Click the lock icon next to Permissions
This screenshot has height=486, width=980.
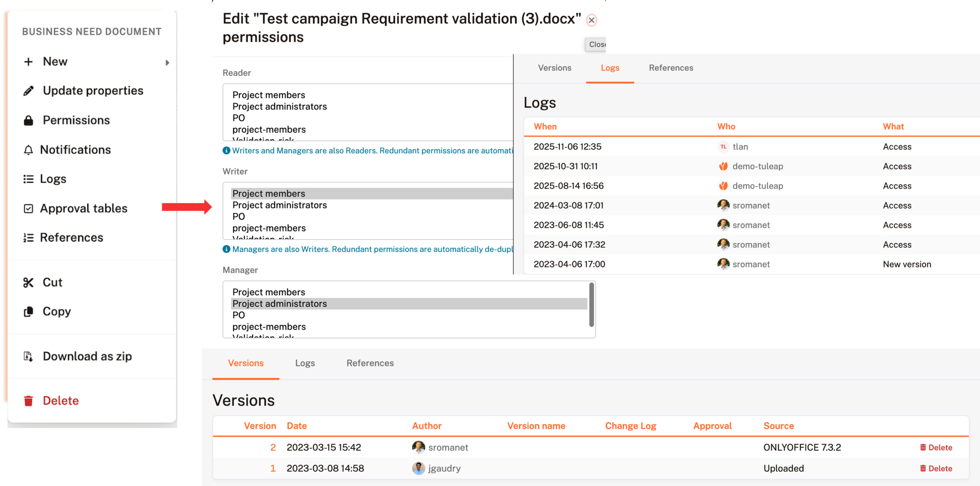coord(28,120)
